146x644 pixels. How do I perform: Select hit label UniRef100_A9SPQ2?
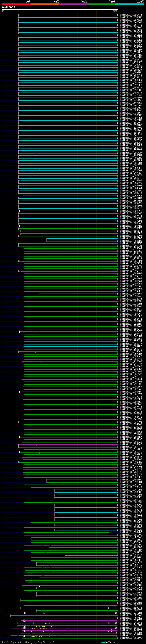pyautogui.click(x=131, y=527)
